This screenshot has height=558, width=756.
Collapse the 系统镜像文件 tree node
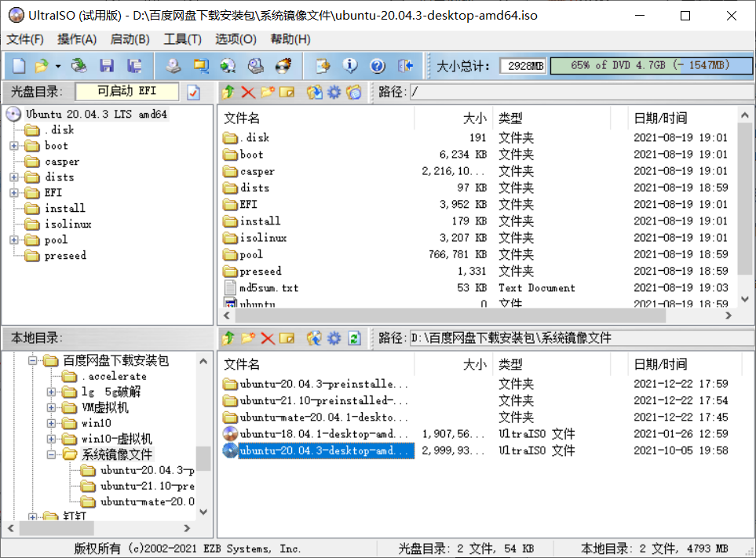click(x=51, y=454)
